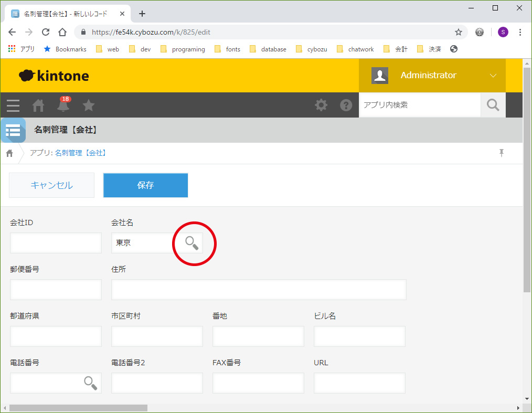Click the 会社ID input field
This screenshot has height=413, width=532.
click(56, 243)
